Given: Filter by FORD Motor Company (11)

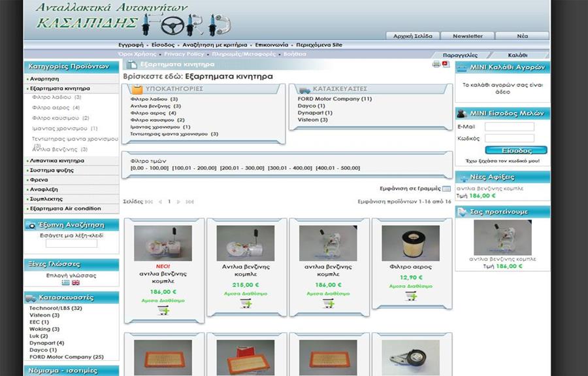Looking at the screenshot, I should [335, 99].
